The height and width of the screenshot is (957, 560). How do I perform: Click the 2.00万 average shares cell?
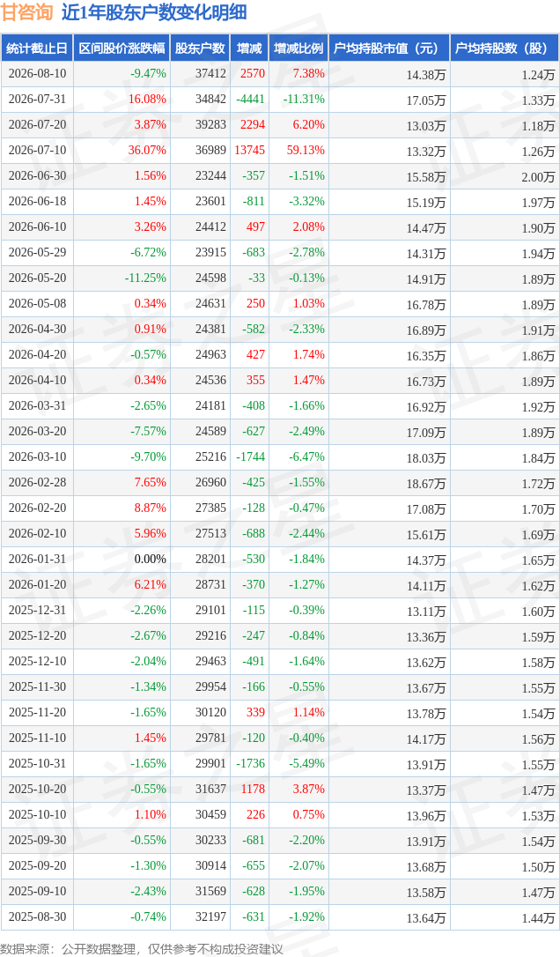point(538,177)
